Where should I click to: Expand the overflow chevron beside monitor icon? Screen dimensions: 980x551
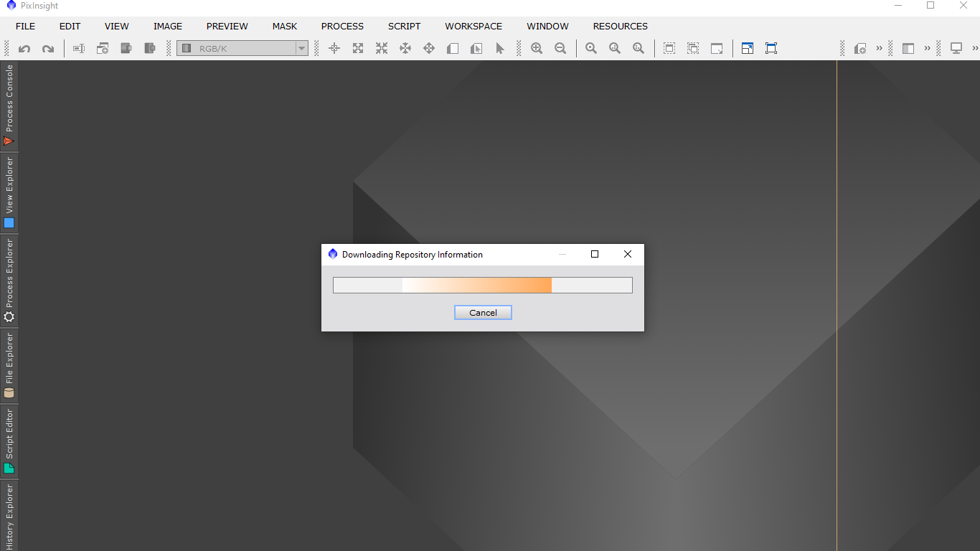pyautogui.click(x=975, y=49)
